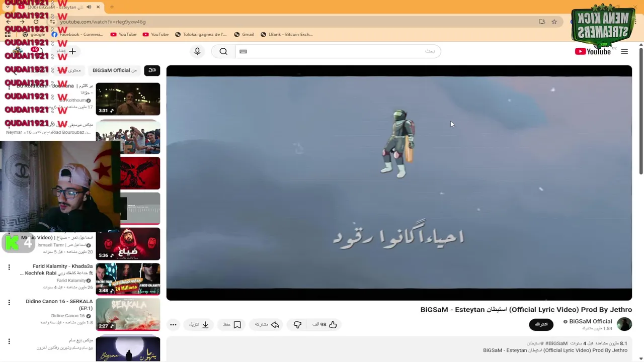Open Riad Bouroubaz mix thumbnail
This screenshot has height=362, width=644.
click(x=128, y=137)
